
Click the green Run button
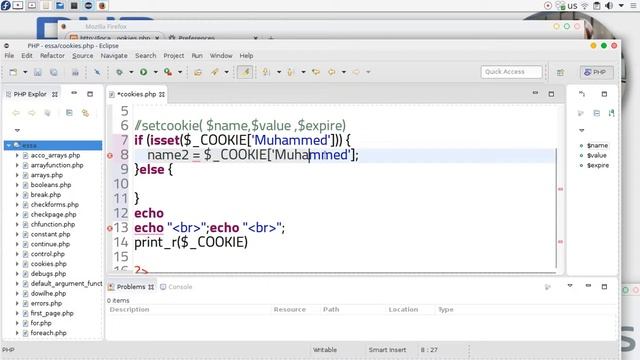(144, 72)
